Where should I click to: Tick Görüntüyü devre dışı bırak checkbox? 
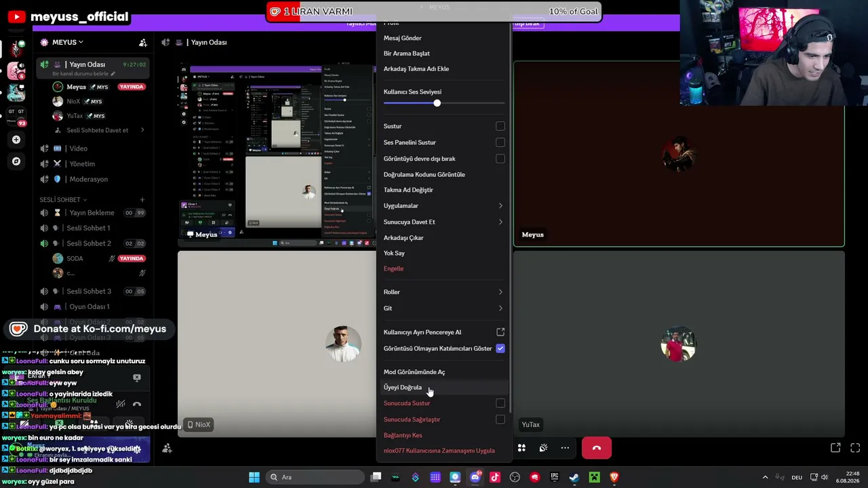(x=500, y=159)
